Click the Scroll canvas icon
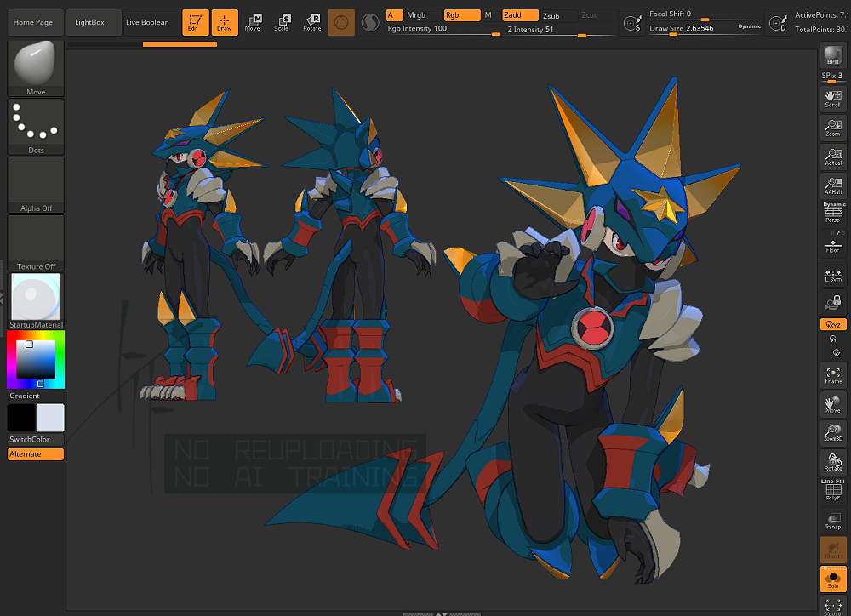This screenshot has height=616, width=851. (833, 99)
